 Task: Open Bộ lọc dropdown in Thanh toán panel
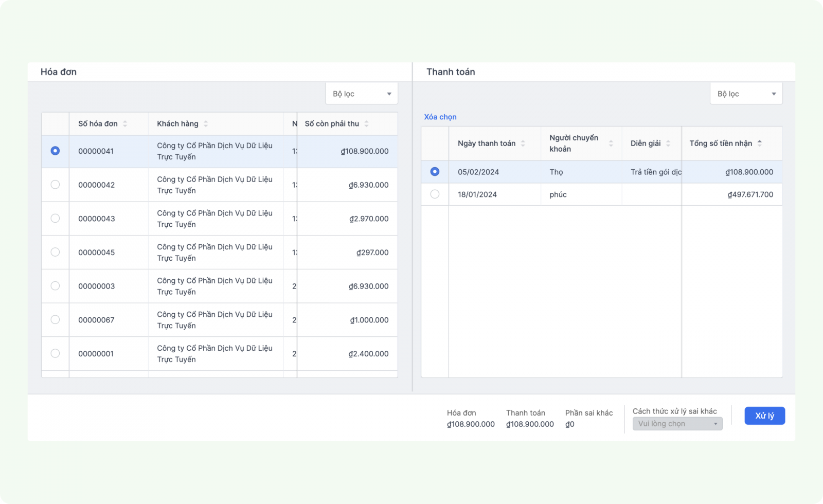746,94
